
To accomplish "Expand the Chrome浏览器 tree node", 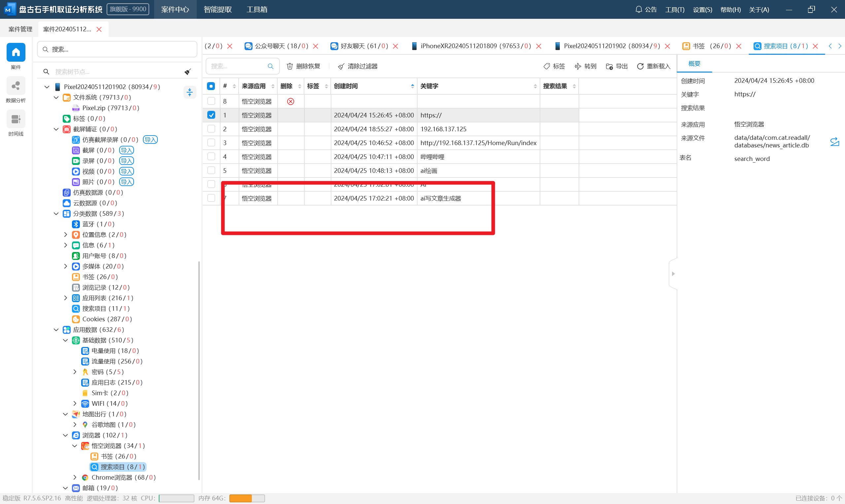I will tap(75, 477).
